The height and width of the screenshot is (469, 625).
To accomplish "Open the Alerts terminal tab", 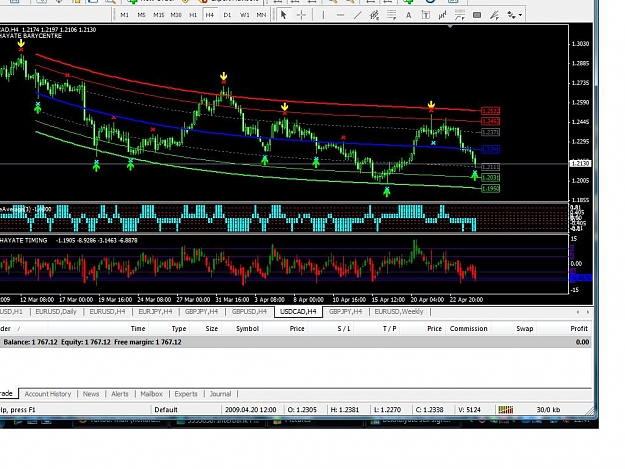I will tap(120, 394).
